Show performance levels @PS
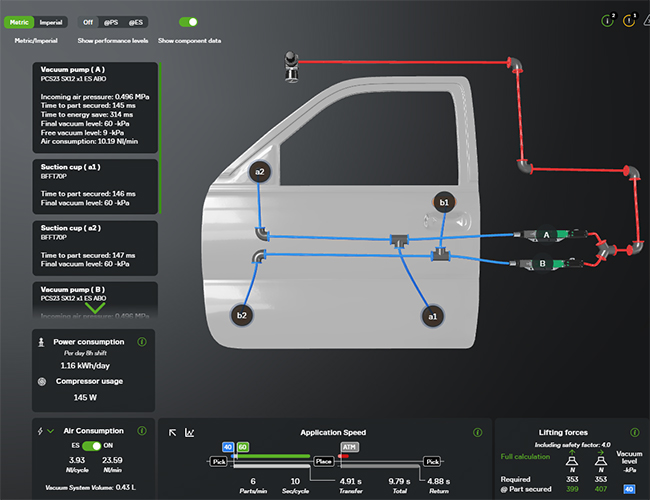 coord(111,22)
